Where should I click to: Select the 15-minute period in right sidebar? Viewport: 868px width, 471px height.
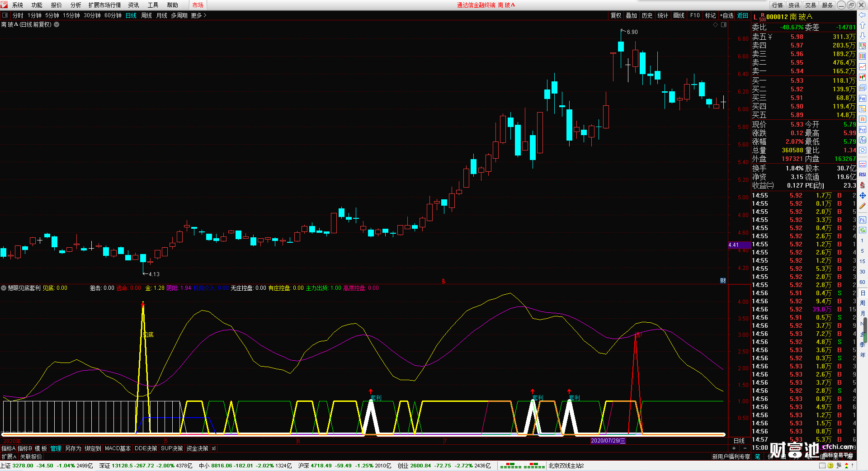863,261
